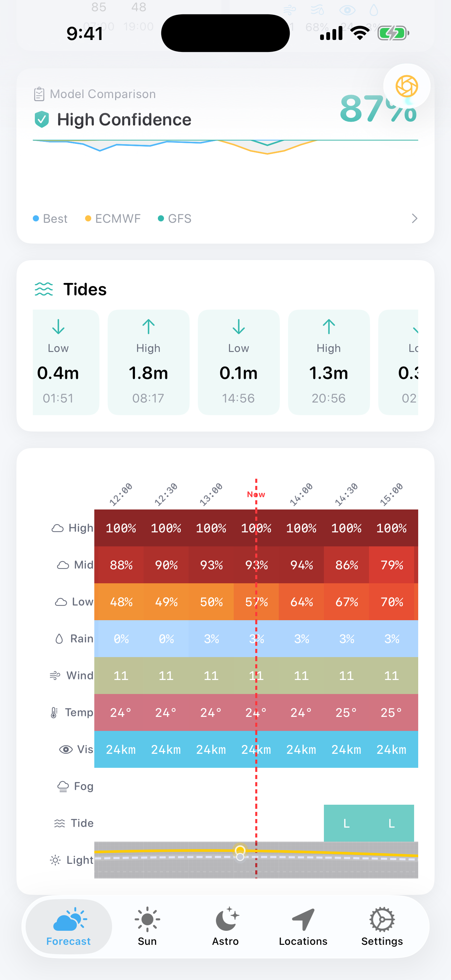Toggle the Best model legend

(50, 218)
